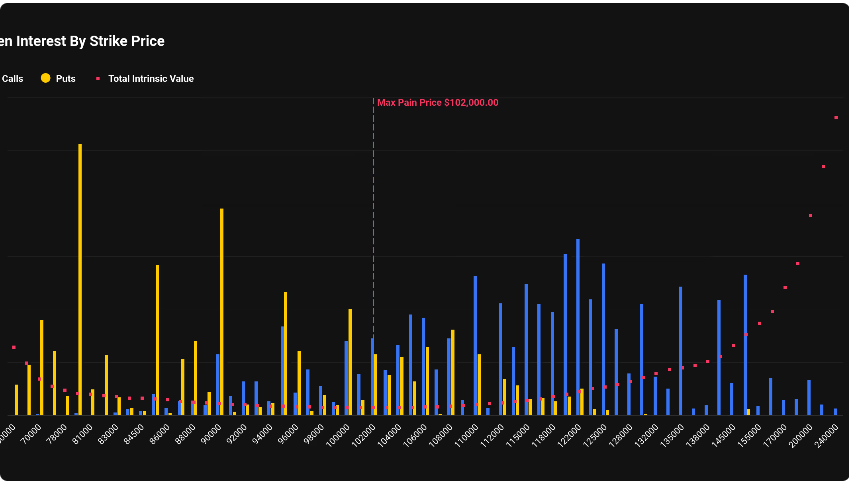
Task: Click the red Total Intrinsic Value legend marker
Action: pos(97,78)
